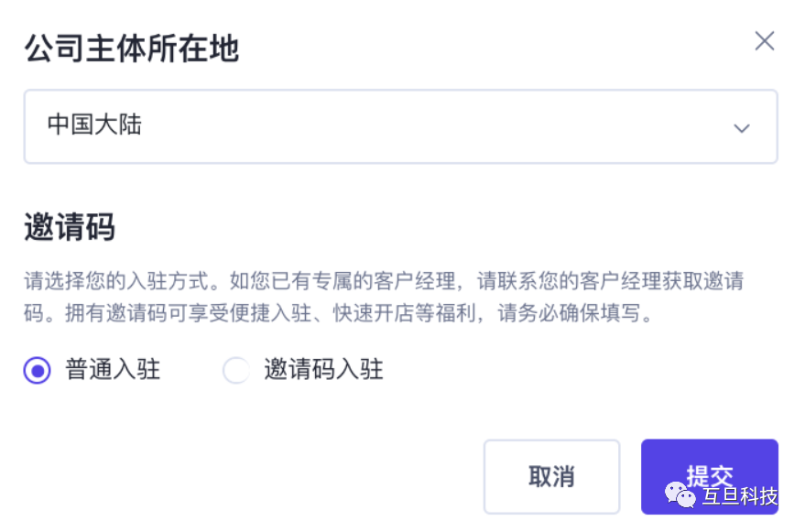
Task: Click the 取消 button
Action: point(551,476)
